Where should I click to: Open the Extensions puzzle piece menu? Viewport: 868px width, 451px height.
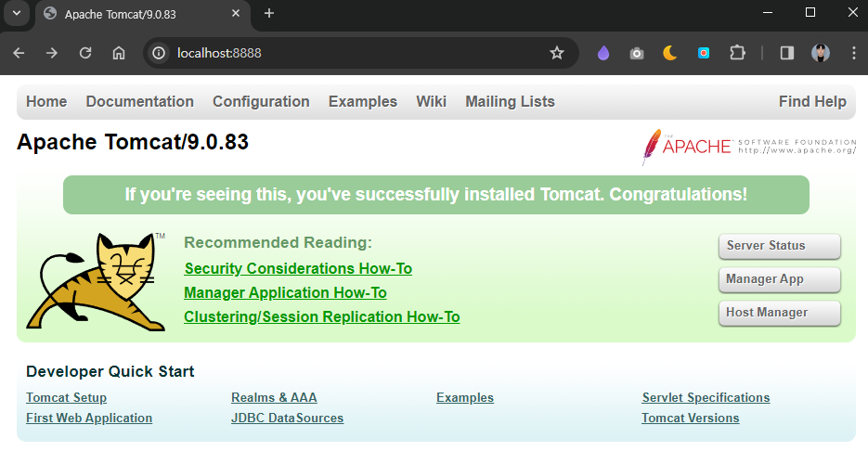click(737, 53)
